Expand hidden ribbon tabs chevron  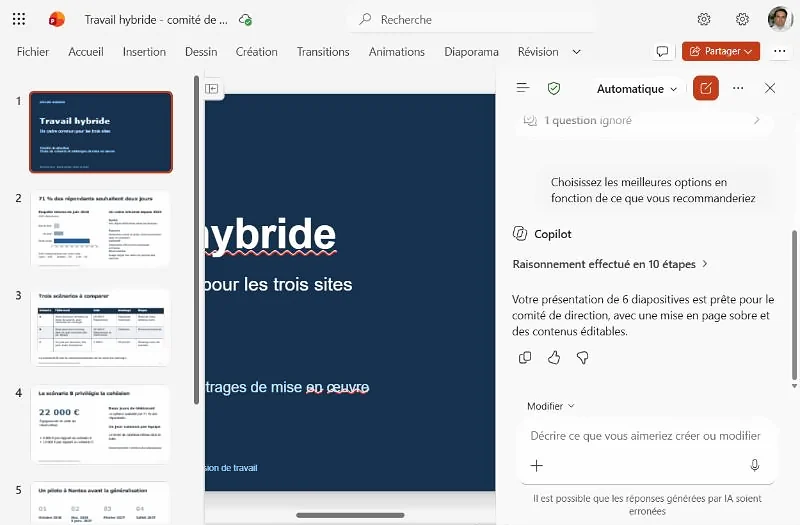click(x=577, y=52)
